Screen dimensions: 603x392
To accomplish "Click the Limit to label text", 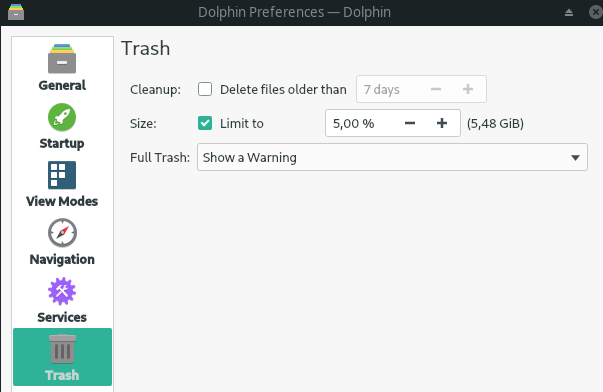I will point(242,123).
